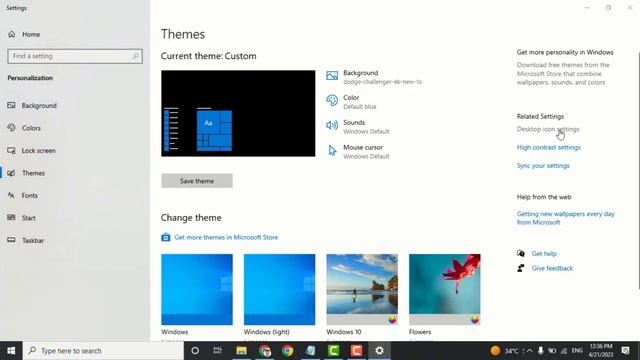This screenshot has width=640, height=360.
Task: Click the Give feedback person icon
Action: click(521, 268)
